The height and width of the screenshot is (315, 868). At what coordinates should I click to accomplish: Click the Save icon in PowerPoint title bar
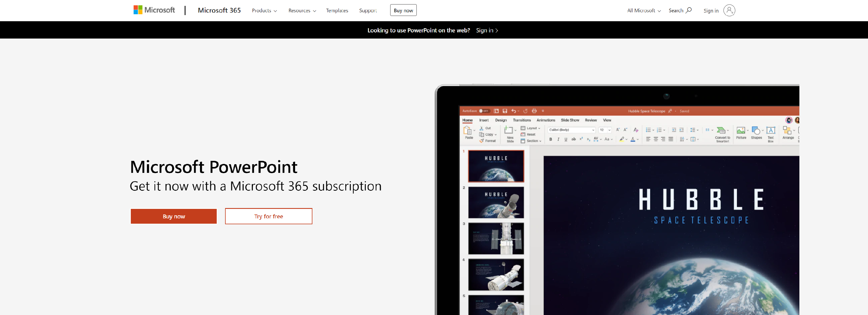505,111
